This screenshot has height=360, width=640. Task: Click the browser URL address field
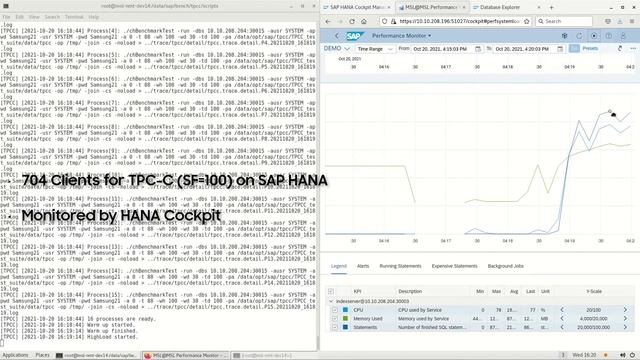[459, 21]
